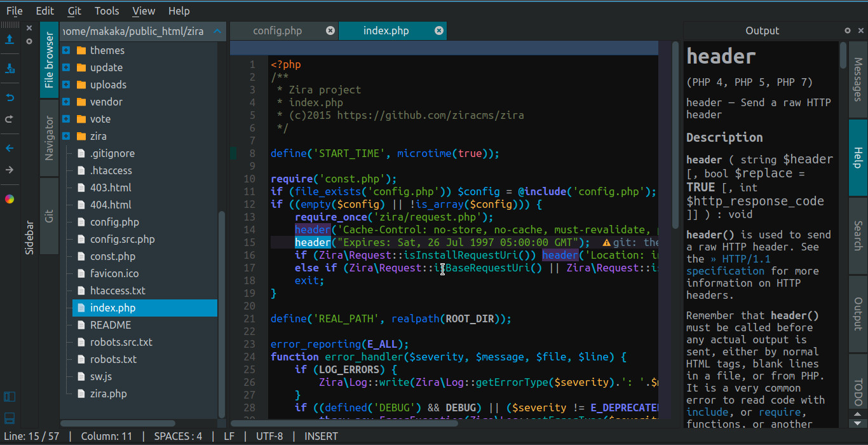Image resolution: width=868 pixels, height=445 pixels.
Task: Open the Tools menu
Action: (106, 11)
